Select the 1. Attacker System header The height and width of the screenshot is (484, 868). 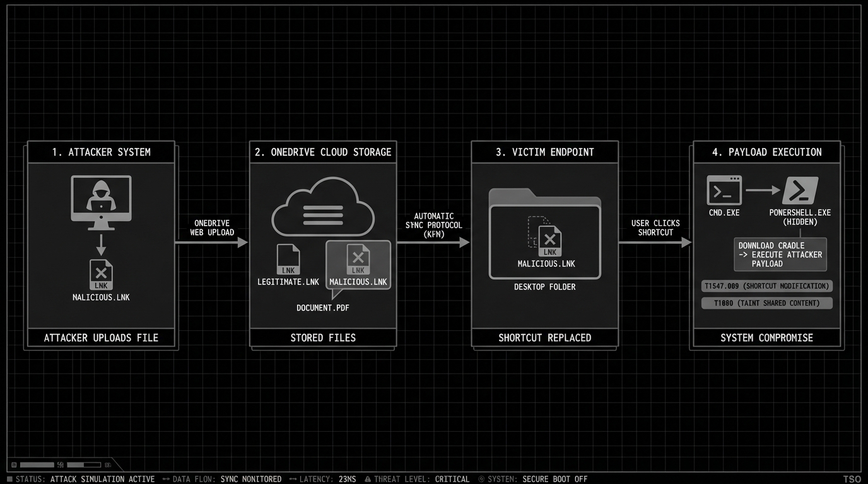click(101, 152)
